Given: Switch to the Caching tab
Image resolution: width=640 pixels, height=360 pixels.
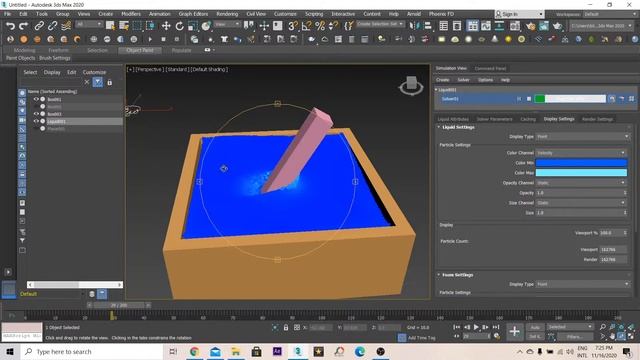Looking at the screenshot, I should coord(528,119).
